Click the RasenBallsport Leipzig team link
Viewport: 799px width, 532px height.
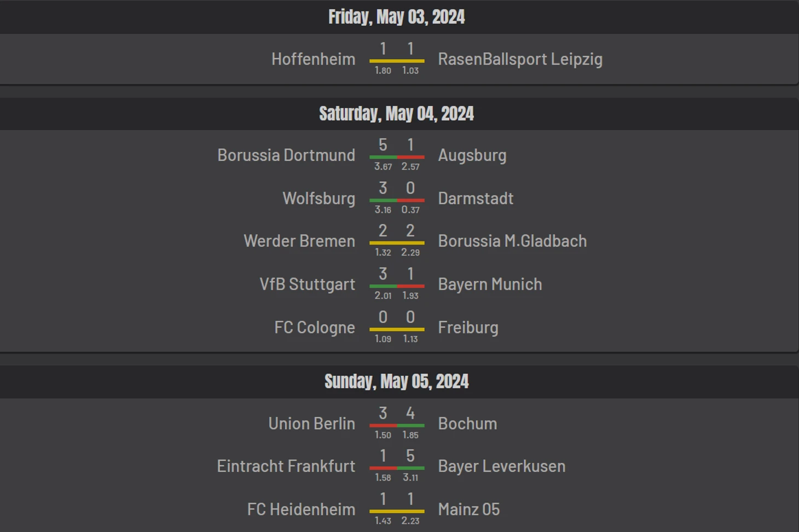tap(520, 59)
